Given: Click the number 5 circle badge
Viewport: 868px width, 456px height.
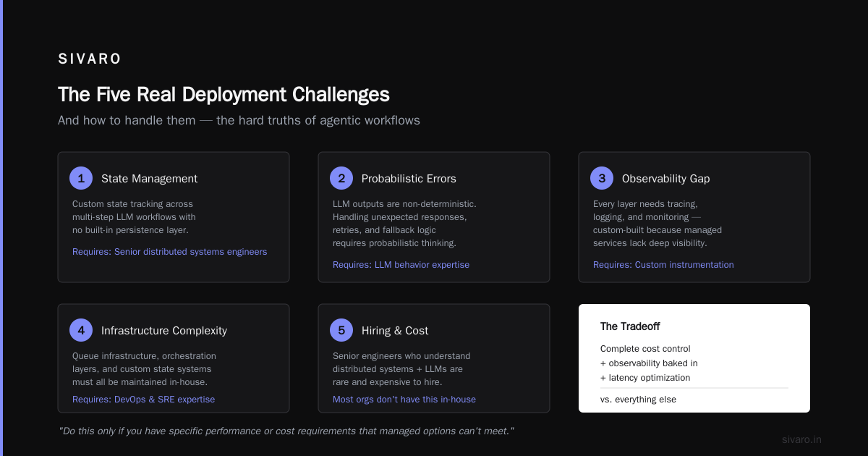Looking at the screenshot, I should click(x=341, y=330).
